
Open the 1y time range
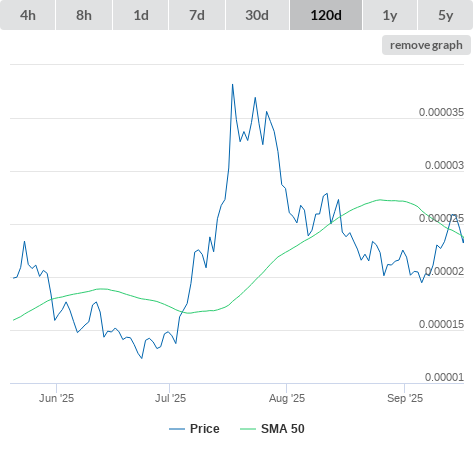[x=390, y=15]
